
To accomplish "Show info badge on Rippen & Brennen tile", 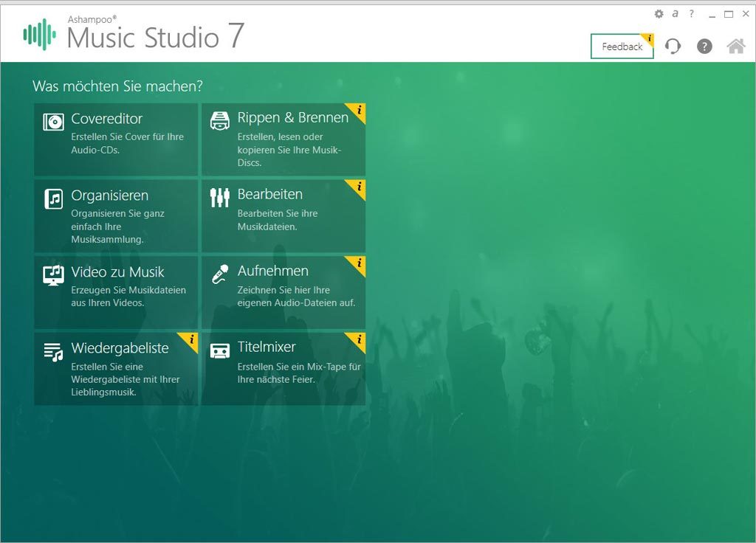I will pos(358,111).
